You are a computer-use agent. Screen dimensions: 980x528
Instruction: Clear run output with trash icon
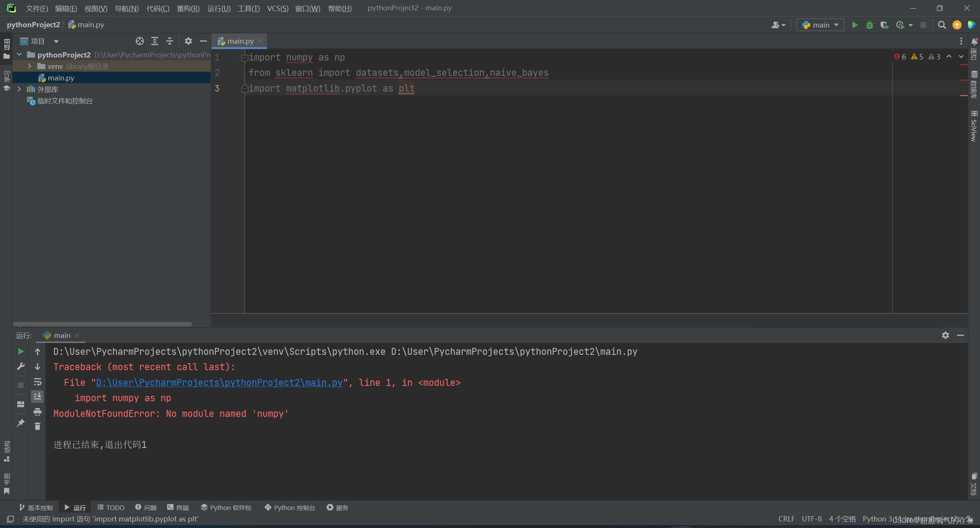click(x=38, y=426)
